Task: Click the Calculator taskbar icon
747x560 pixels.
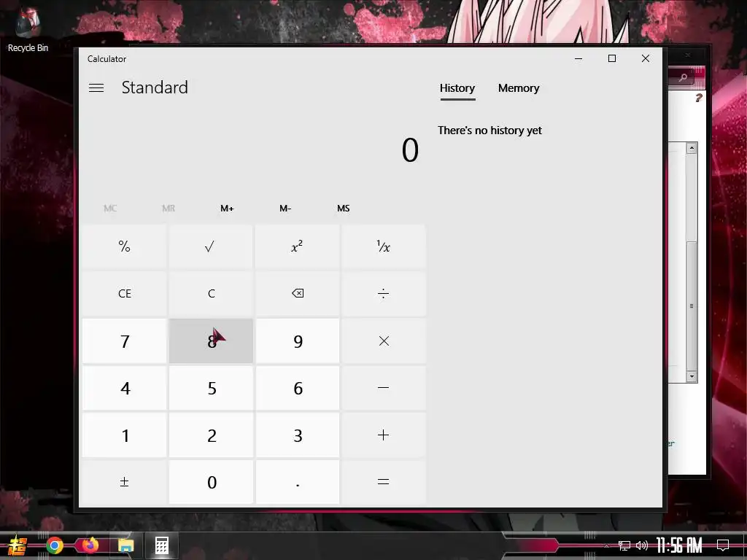Action: pyautogui.click(x=161, y=545)
